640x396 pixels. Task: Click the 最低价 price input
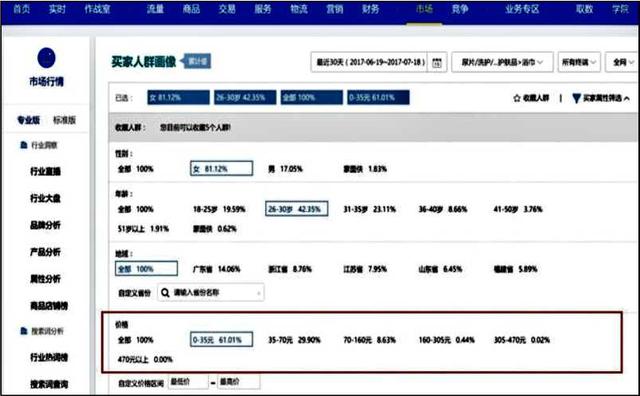point(188,382)
